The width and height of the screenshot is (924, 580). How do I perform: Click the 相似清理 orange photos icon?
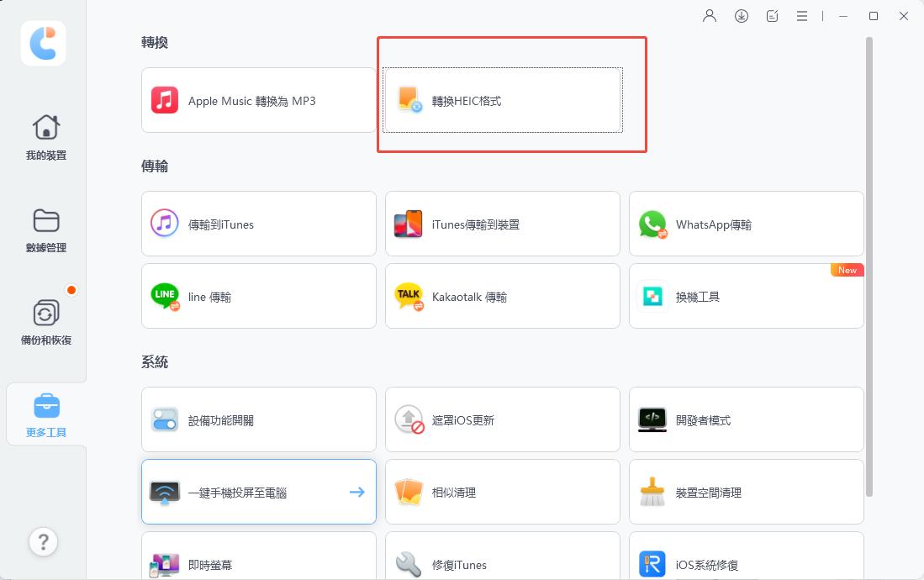409,492
